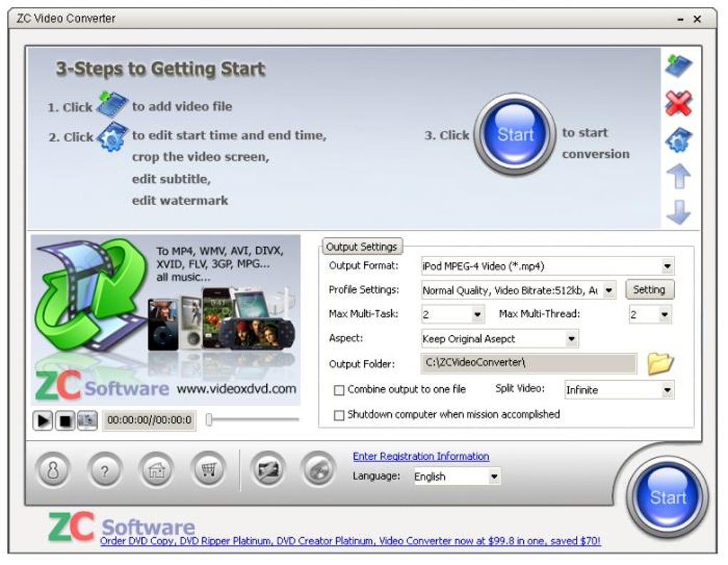Viewport: 728px width, 565px height.
Task: Click the Setting button
Action: [x=649, y=289]
